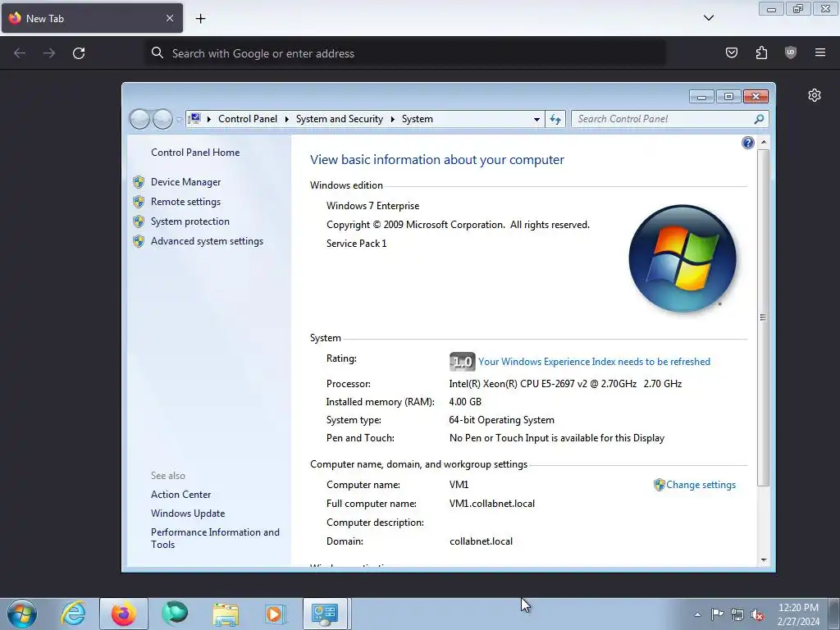The width and height of the screenshot is (840, 630).
Task: Click the 1.0 rating badge
Action: pos(463,362)
